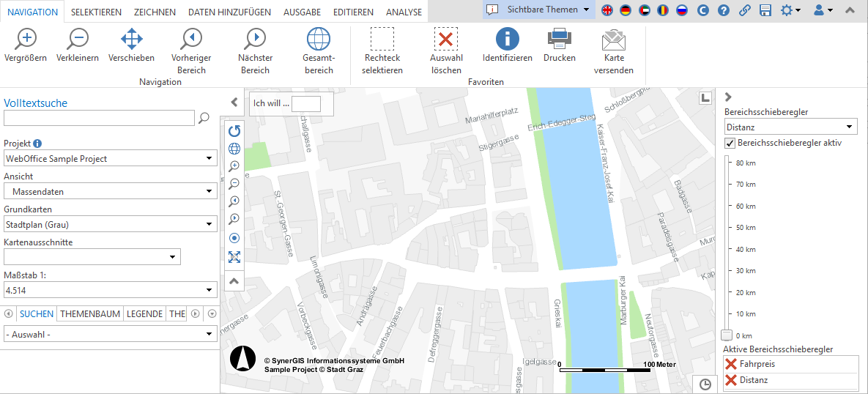Click Auswahl löschen icon
Image resolution: width=868 pixels, height=394 pixels.
[x=445, y=38]
